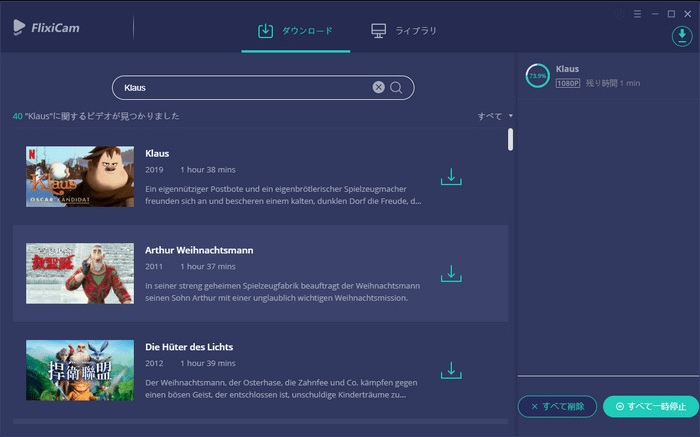This screenshot has height=437, width=700.
Task: Open the ライブラリ tab
Action: click(404, 31)
